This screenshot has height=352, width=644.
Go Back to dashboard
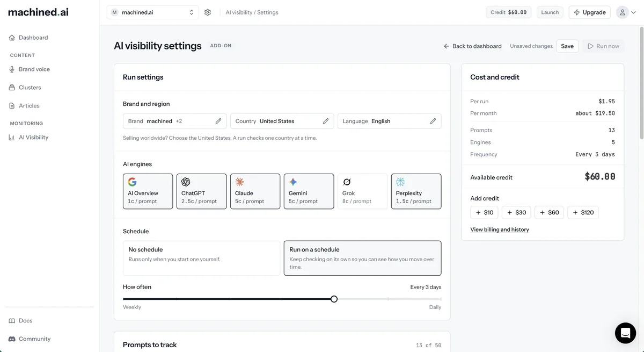click(x=472, y=46)
